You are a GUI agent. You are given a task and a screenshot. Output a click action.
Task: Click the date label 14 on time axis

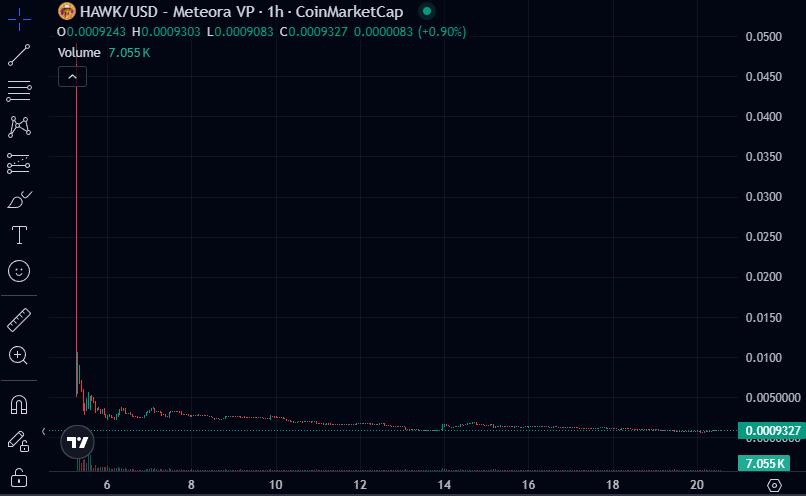pyautogui.click(x=444, y=485)
